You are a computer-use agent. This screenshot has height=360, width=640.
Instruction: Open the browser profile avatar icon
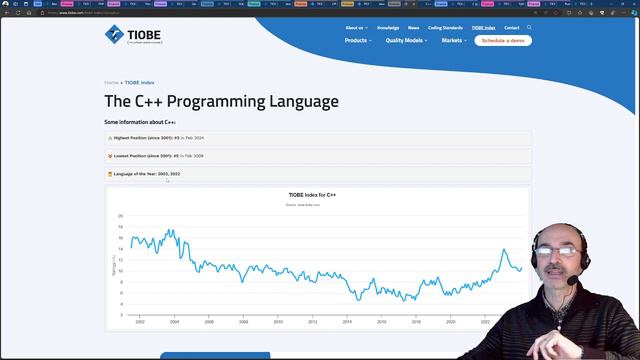click(x=5, y=4)
